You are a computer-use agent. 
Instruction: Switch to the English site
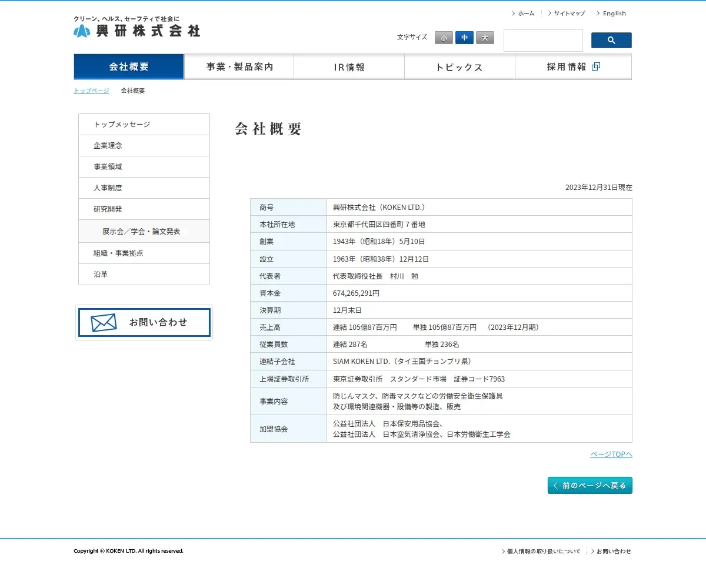[611, 13]
